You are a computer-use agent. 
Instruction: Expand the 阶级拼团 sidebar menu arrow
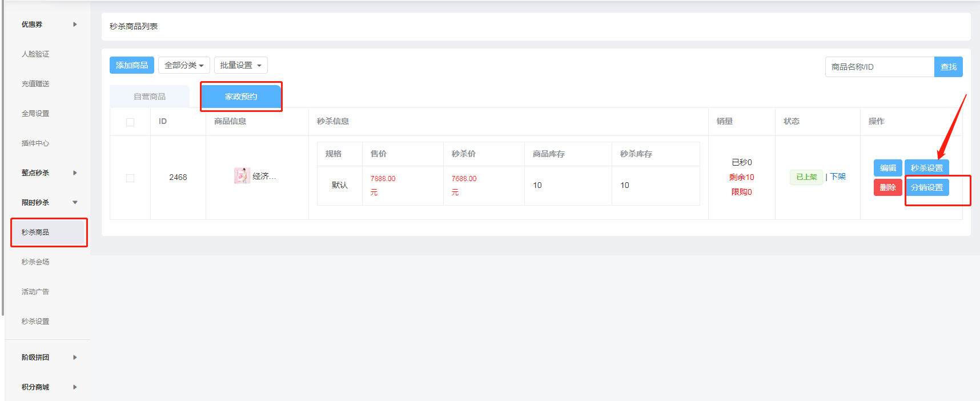tap(75, 358)
